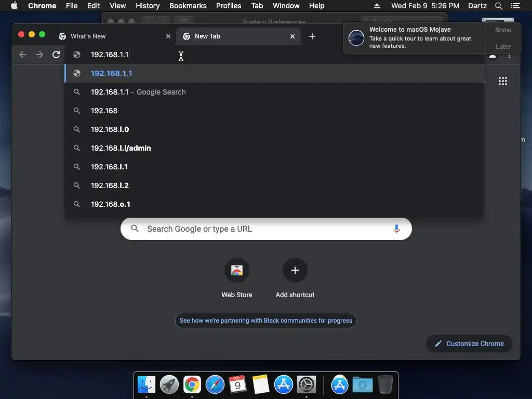Click the Search Google or type a URL box

pyautogui.click(x=266, y=229)
